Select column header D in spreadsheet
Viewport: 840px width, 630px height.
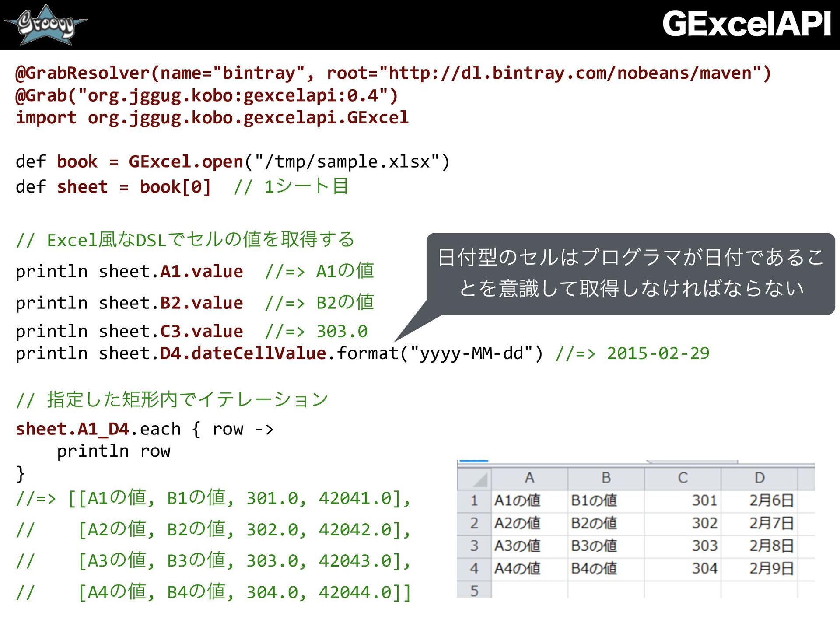pos(759,479)
